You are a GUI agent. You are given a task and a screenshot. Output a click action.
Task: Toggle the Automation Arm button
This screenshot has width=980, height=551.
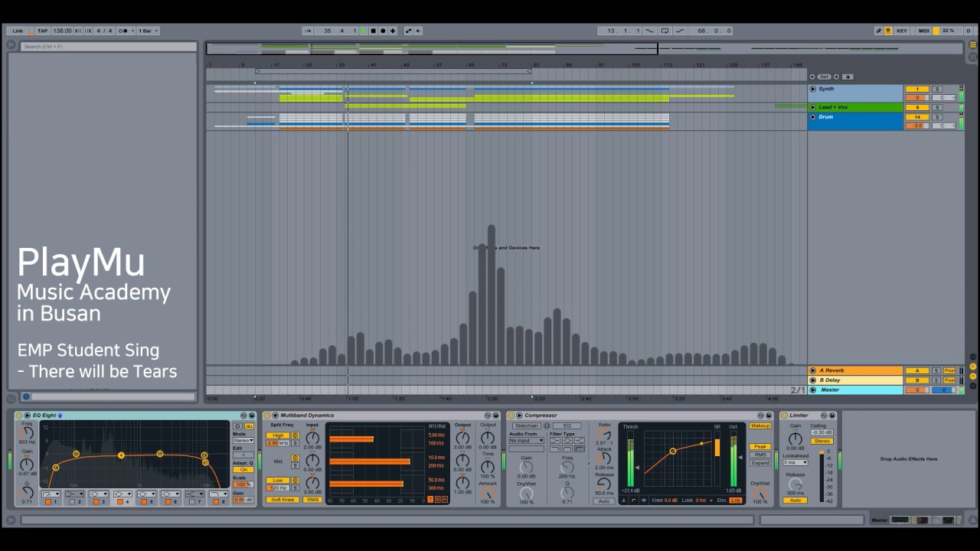click(408, 31)
